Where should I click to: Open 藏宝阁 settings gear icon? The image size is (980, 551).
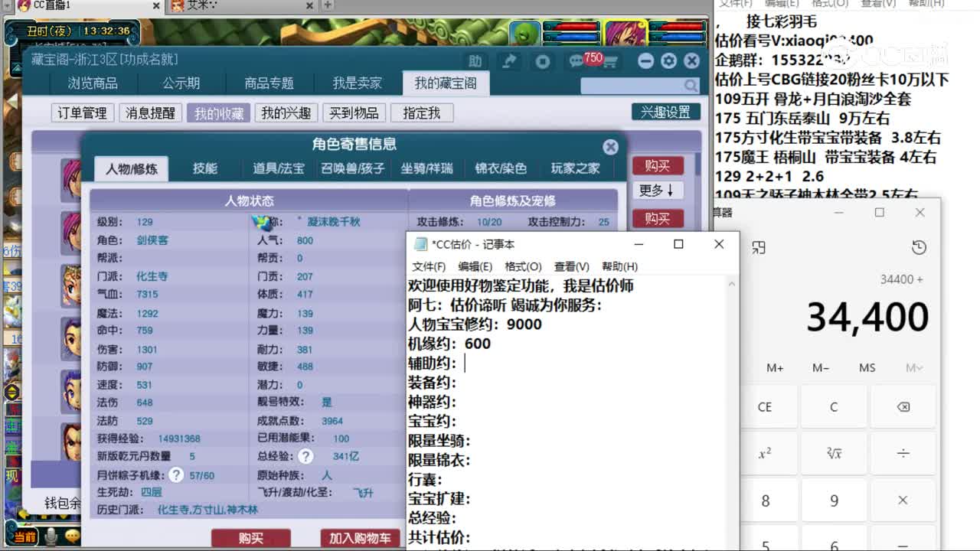click(668, 61)
